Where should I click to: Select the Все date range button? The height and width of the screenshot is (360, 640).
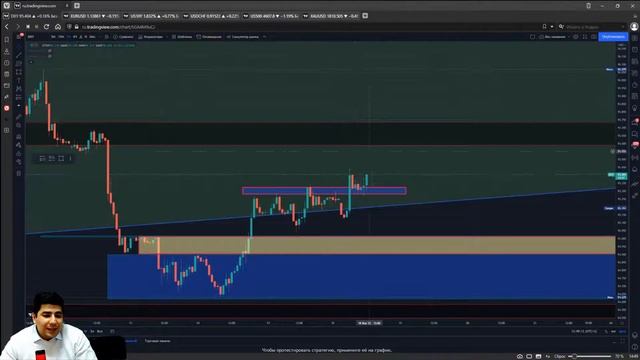pyautogui.click(x=100, y=331)
